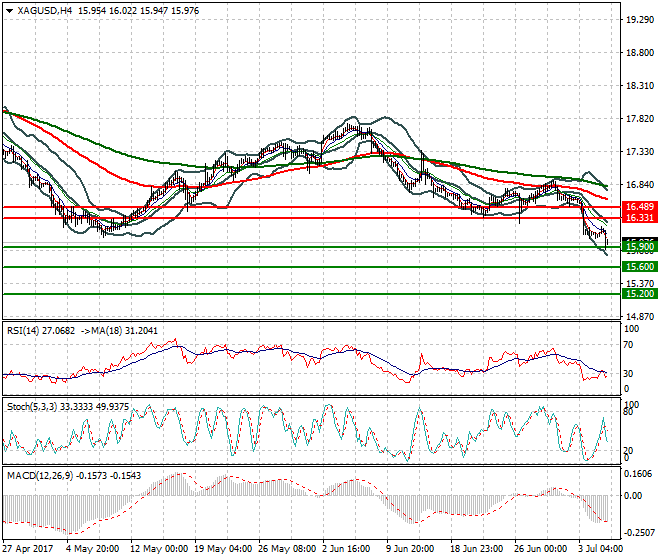Click the 3 Jul 04:00 time label
This screenshot has height=560, width=660.
click(601, 549)
